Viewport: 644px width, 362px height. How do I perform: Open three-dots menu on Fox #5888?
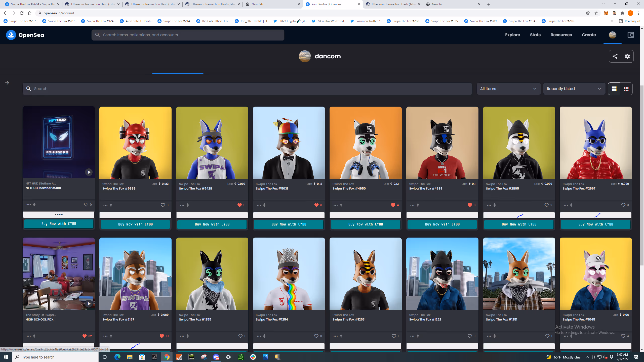pyautogui.click(x=105, y=205)
